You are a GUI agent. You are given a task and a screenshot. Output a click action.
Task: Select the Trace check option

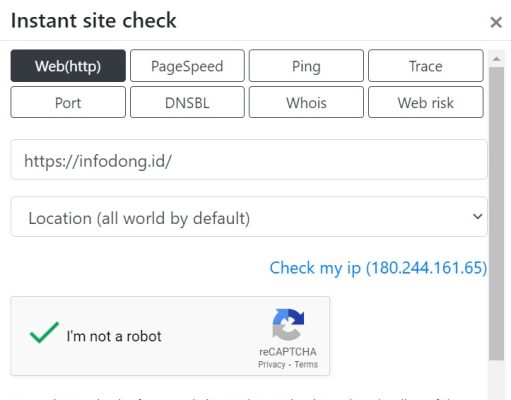tap(426, 66)
